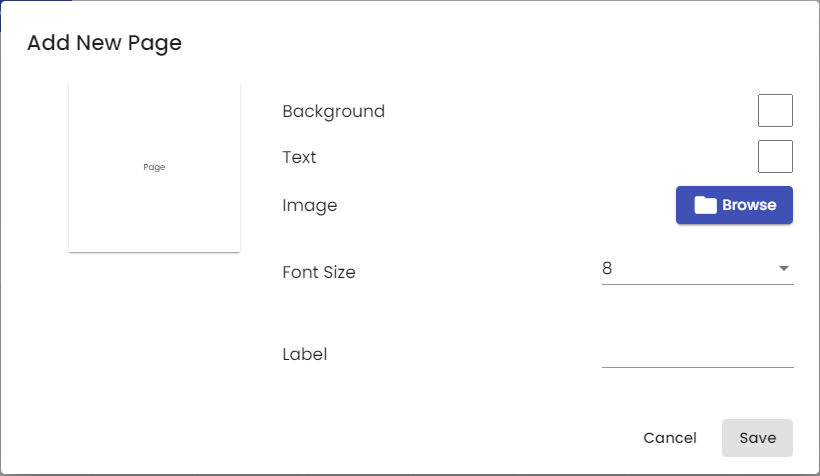
Task: Click the page preview thumbnail
Action: [x=154, y=167]
